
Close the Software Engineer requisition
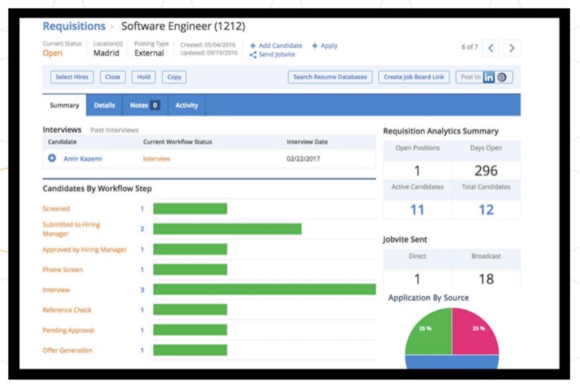pos(112,76)
